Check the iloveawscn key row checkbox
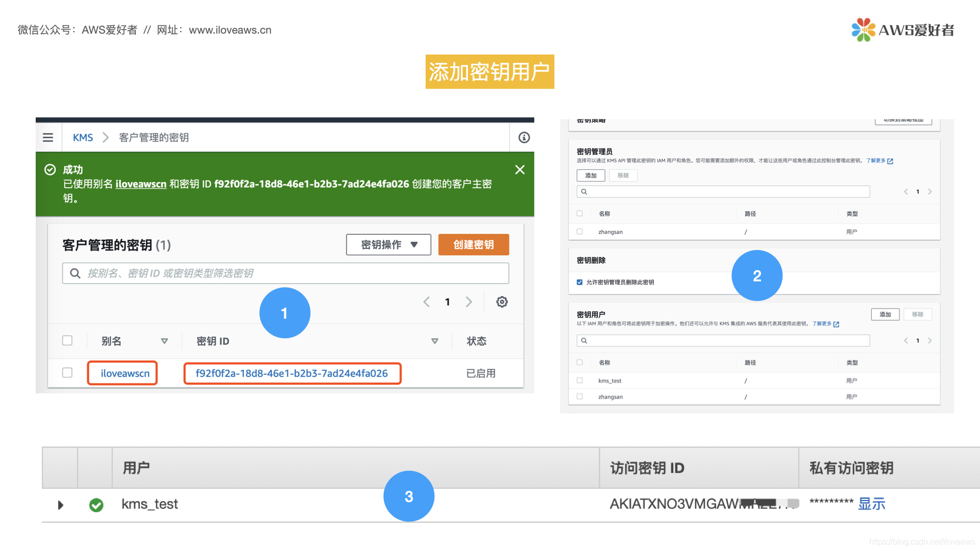 click(x=67, y=373)
